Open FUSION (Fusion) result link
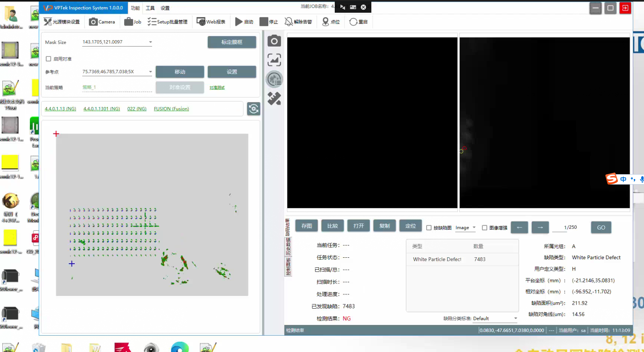This screenshot has width=644, height=352. [x=172, y=109]
